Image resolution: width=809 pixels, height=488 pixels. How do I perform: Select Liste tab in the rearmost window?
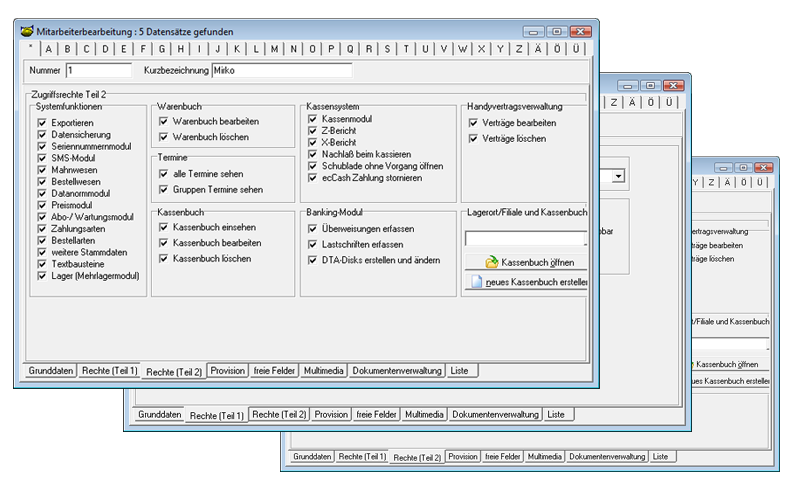[x=660, y=457]
